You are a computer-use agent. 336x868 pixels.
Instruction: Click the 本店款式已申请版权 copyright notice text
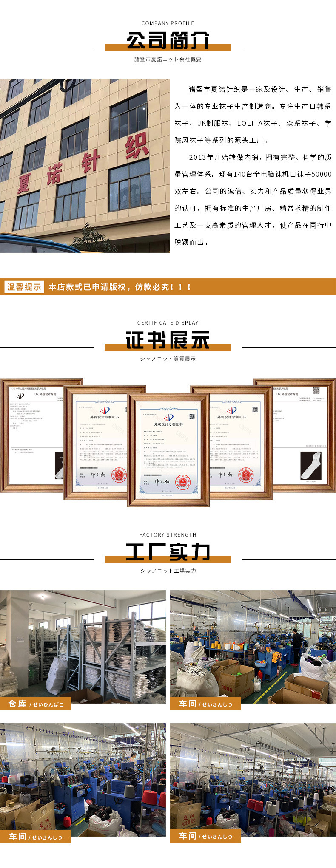coord(120,287)
